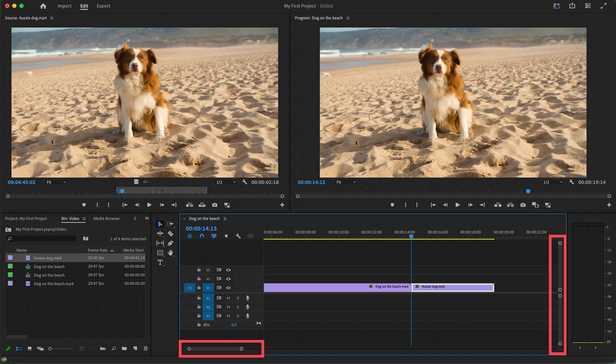Mute audio track A1
Screen dimensions: 616x364
point(228,298)
